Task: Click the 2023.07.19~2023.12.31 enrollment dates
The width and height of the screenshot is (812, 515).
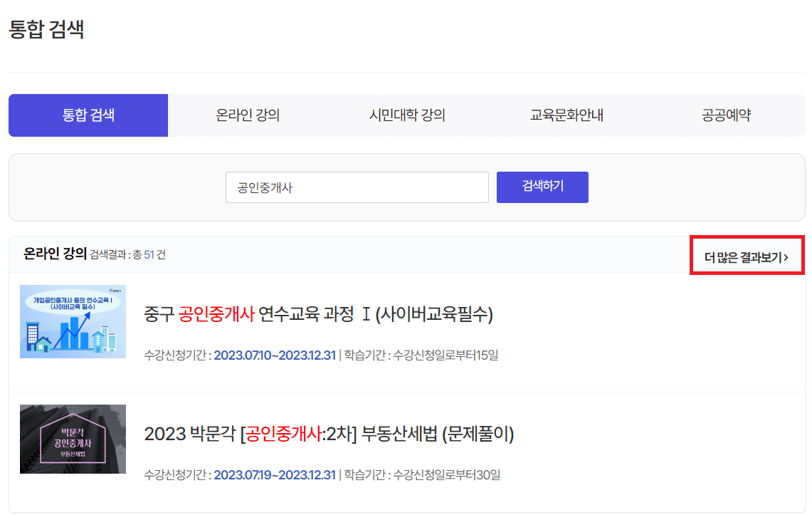Action: [x=276, y=475]
